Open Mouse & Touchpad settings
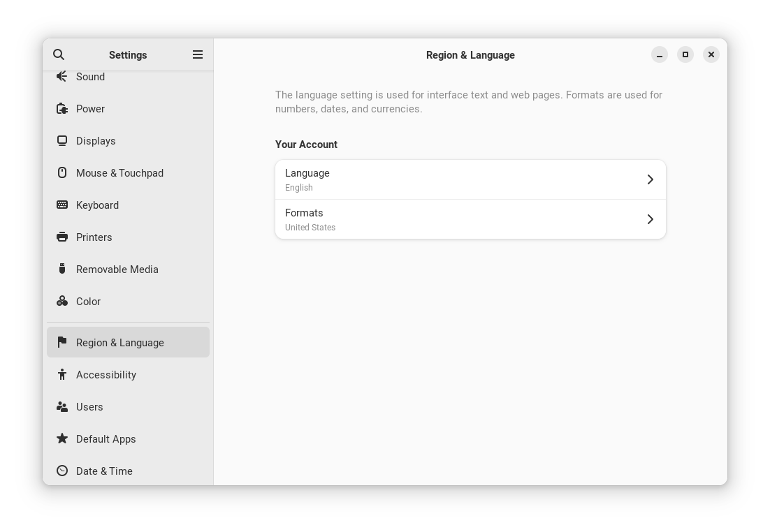 [128, 173]
